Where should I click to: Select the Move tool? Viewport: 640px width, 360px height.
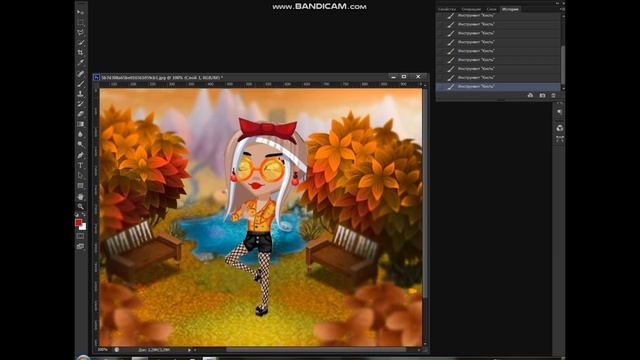coord(80,13)
